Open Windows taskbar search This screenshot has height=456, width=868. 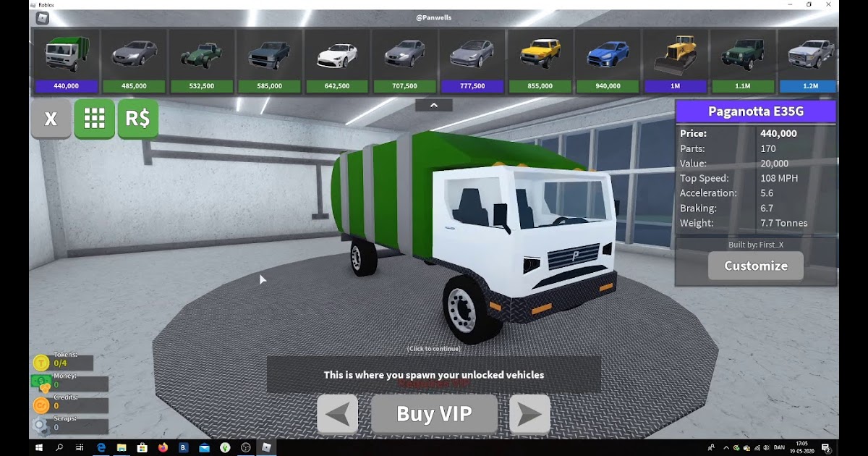[x=59, y=448]
